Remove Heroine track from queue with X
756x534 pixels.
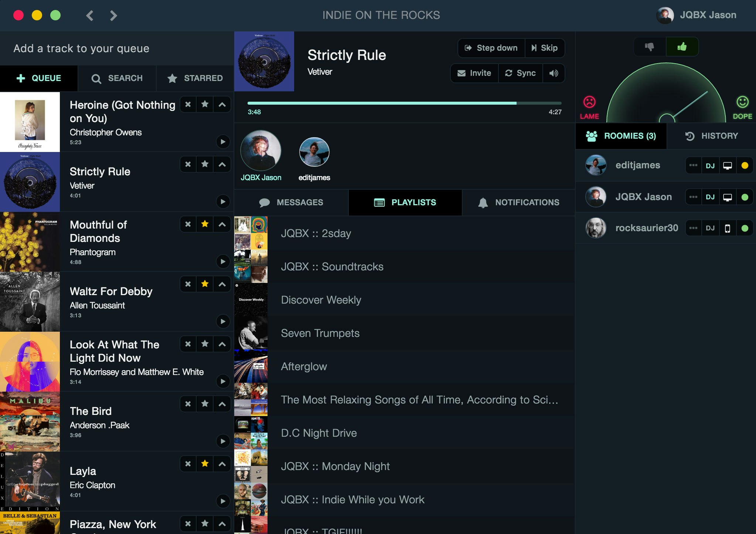[188, 104]
